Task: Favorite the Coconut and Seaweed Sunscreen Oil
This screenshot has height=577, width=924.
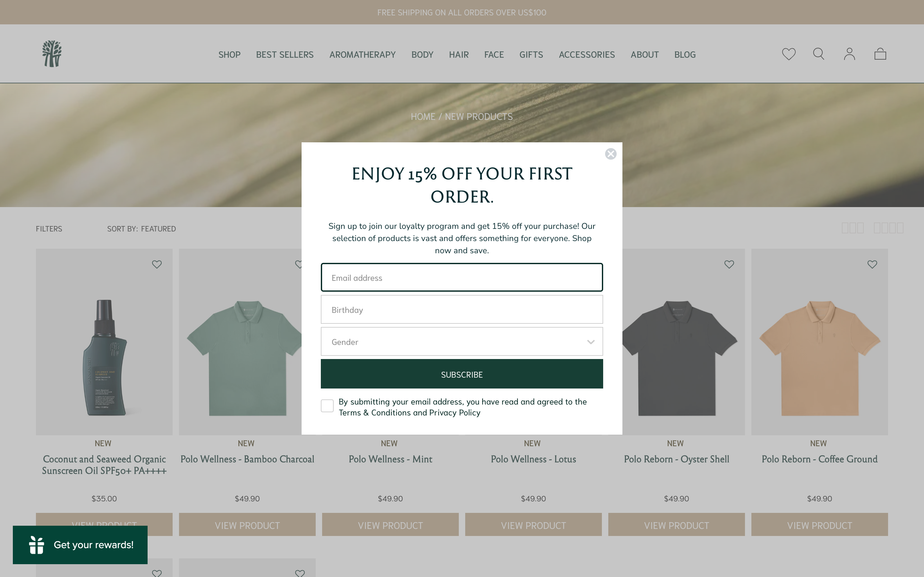Action: click(157, 264)
